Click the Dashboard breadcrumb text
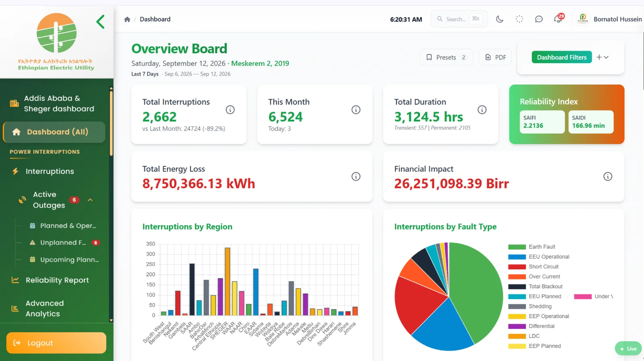The height and width of the screenshot is (361, 644). [155, 19]
